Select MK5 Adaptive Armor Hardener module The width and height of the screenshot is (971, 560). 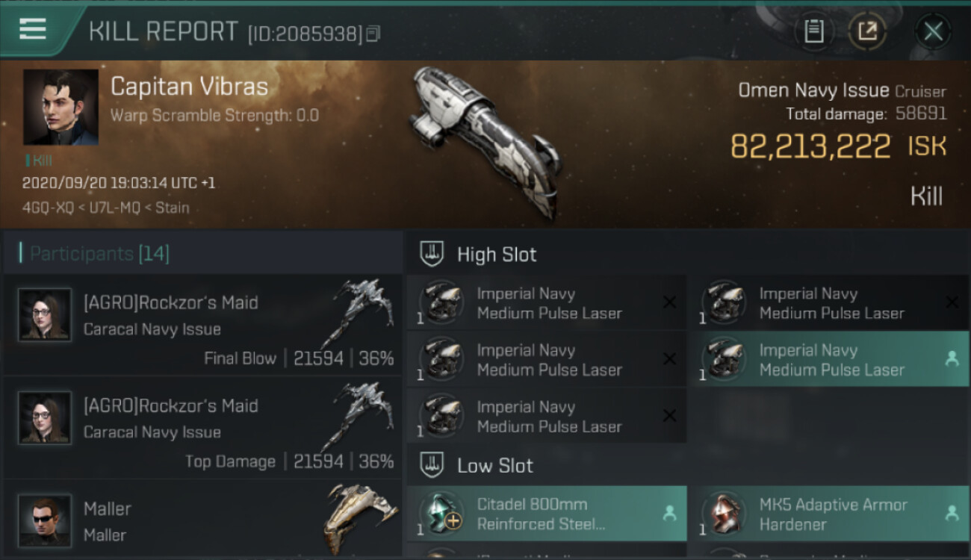(828, 514)
